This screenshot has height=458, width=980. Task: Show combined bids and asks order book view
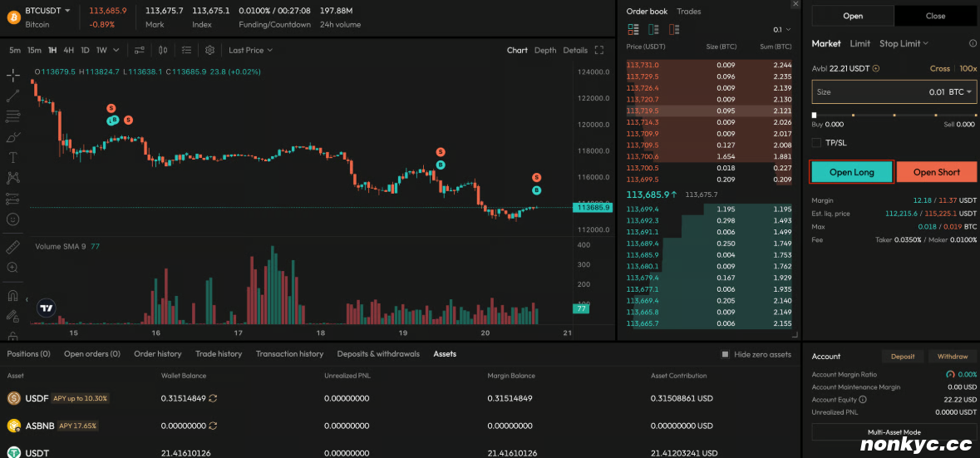pos(633,29)
